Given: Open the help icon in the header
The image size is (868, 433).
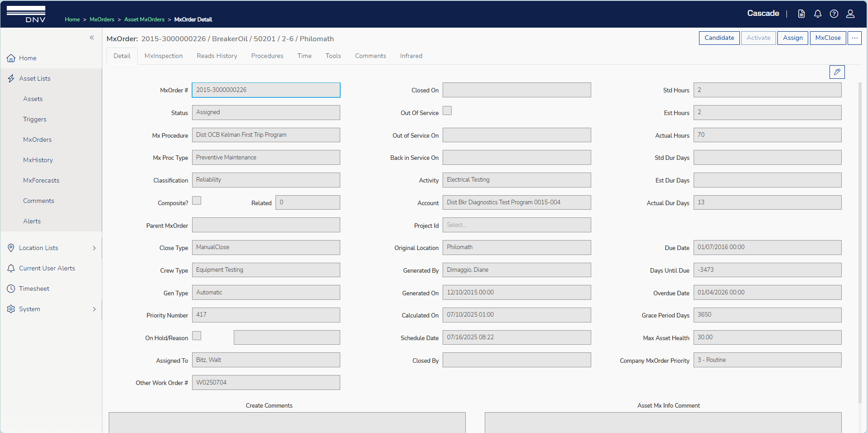Looking at the screenshot, I should [834, 14].
